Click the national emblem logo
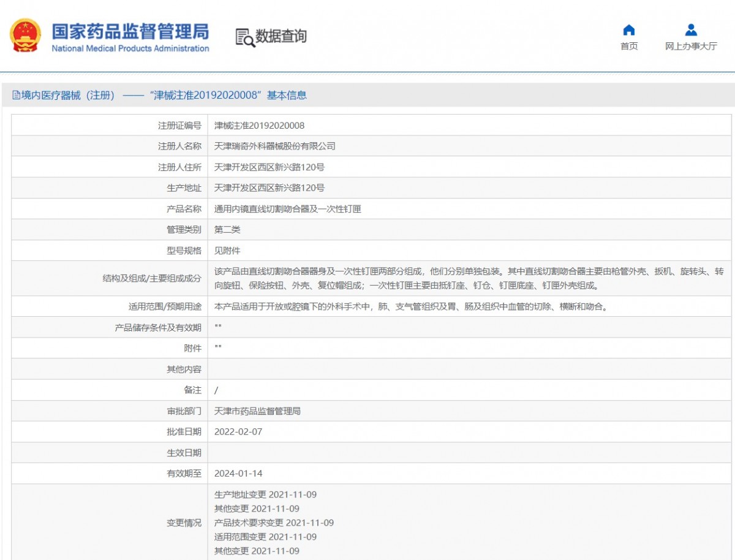This screenshot has width=735, height=560. (x=25, y=36)
